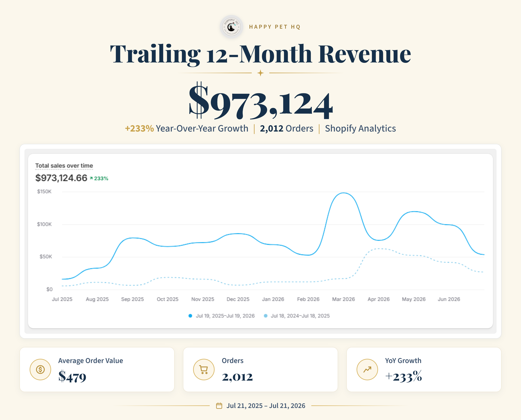The image size is (521, 420).
Task: Click the "Average Order Value" card label
Action: [x=91, y=361]
